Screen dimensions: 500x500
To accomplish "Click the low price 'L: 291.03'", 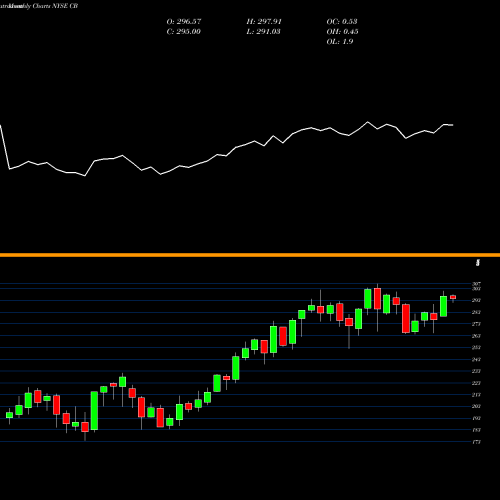I will pos(263,32).
